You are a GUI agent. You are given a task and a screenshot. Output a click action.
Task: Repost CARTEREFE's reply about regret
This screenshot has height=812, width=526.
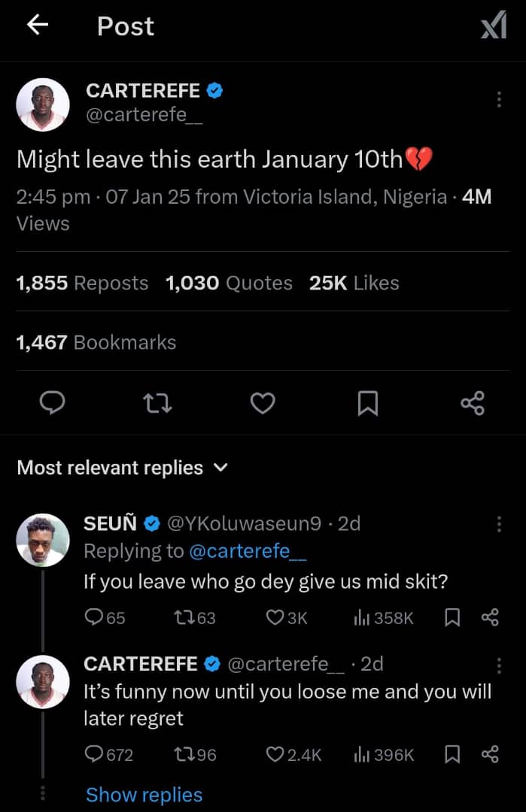point(184,754)
